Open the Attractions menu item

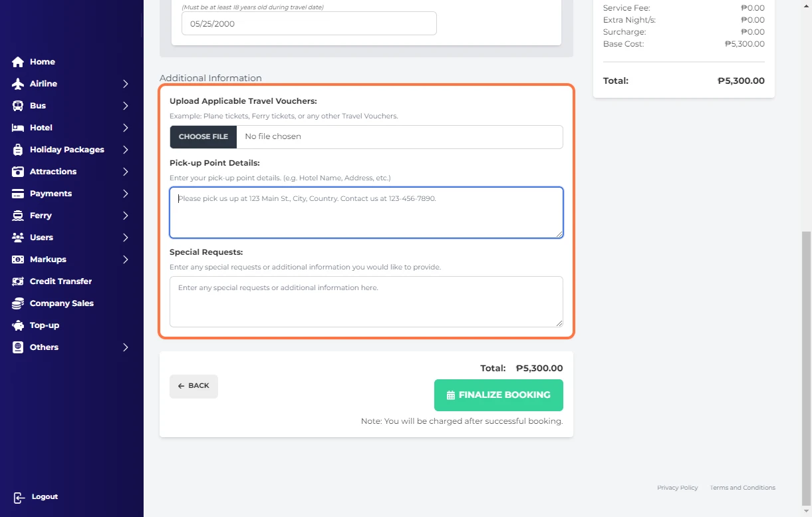point(53,172)
